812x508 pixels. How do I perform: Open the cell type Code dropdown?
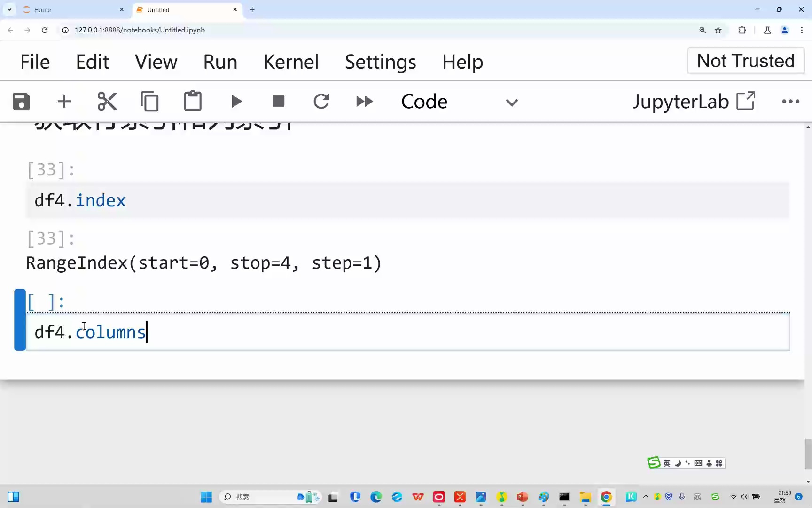pyautogui.click(x=459, y=102)
